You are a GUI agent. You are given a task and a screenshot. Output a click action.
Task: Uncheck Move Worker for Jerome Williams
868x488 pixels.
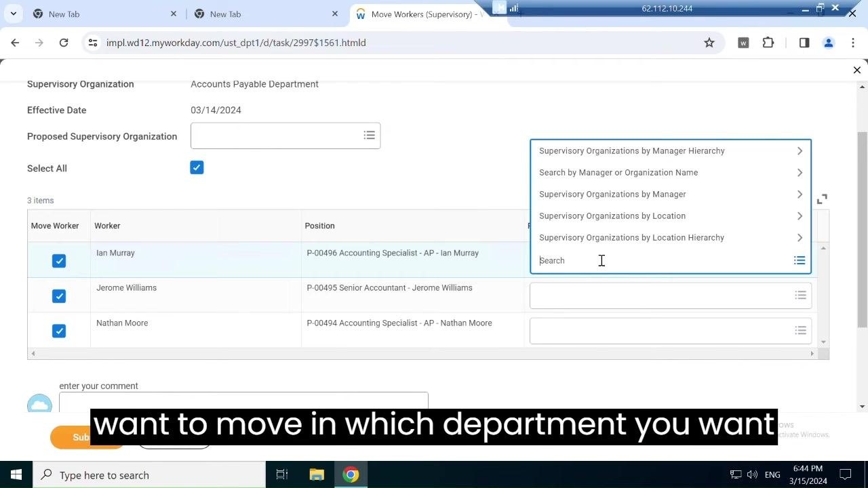tap(59, 296)
